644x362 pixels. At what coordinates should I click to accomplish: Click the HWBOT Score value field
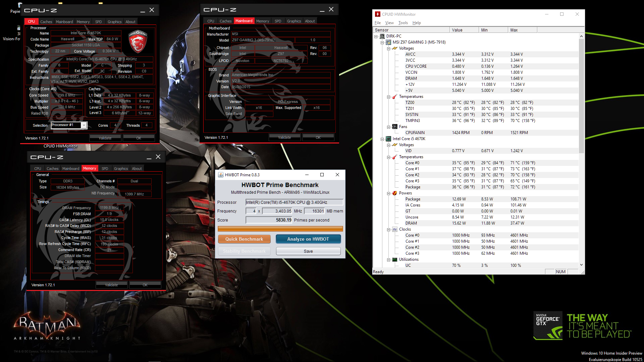(x=269, y=220)
